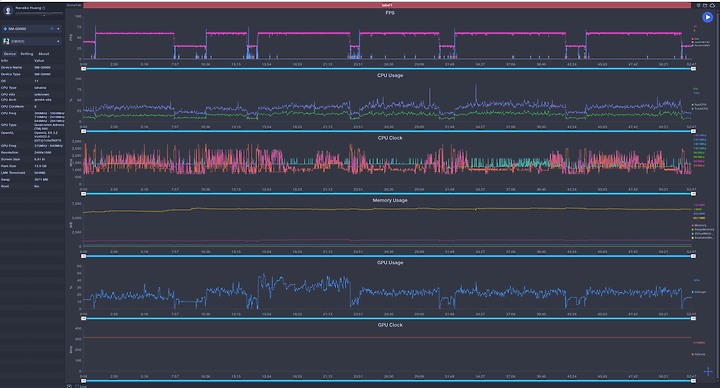Toggle the AppCPU series in CPU Usage legend

click(700, 105)
